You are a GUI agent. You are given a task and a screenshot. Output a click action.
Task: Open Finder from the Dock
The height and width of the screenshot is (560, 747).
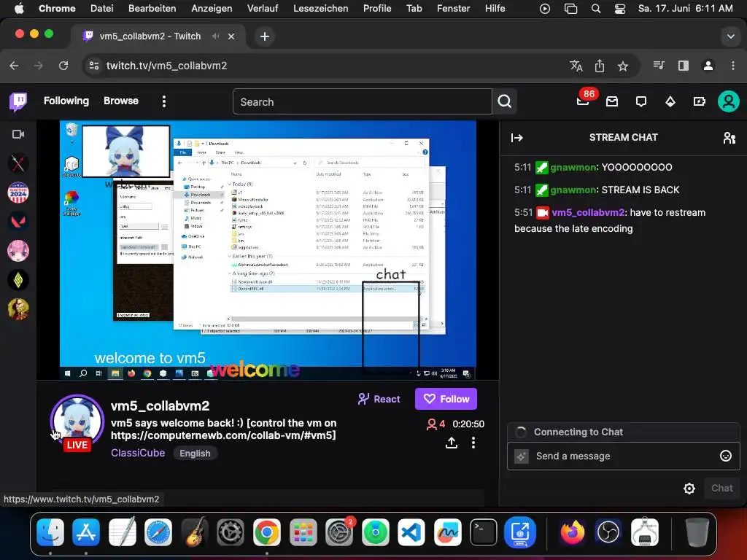pos(50,532)
